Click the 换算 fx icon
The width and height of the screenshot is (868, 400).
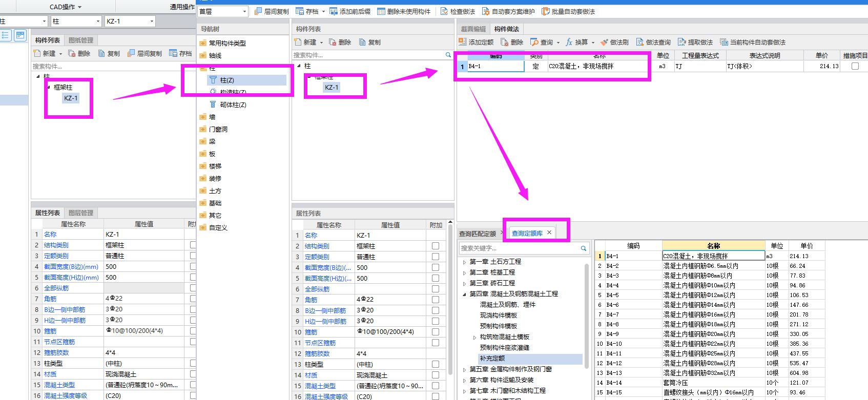coord(569,42)
